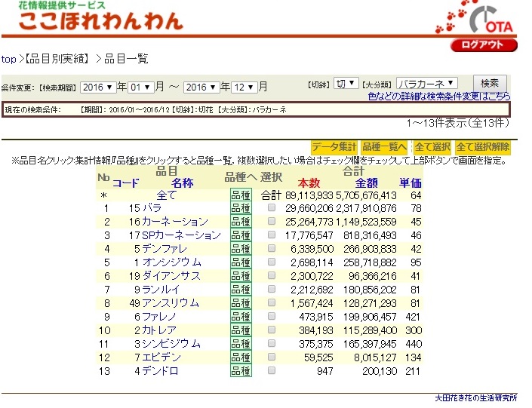This screenshot has width=532, height=408.
Task: Click the 検索 search button
Action: (490, 83)
